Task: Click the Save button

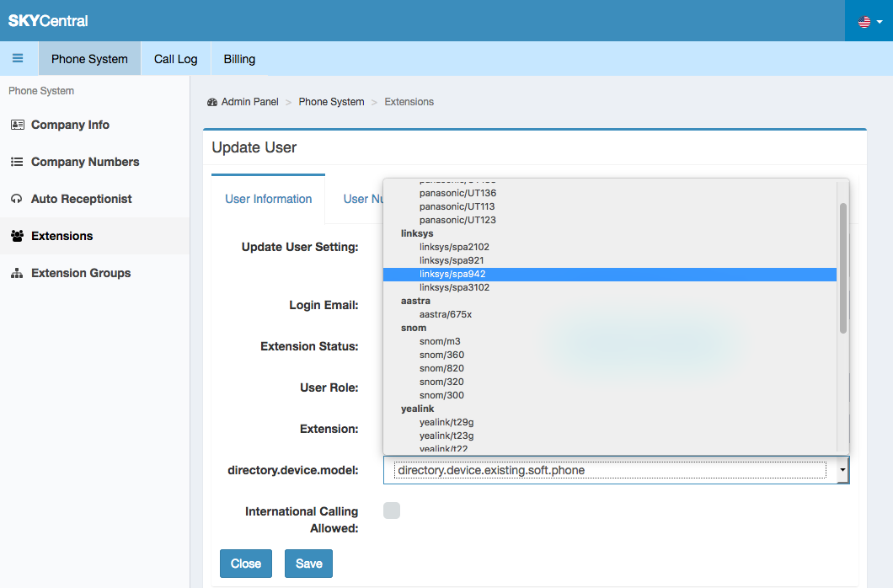Action: pyautogui.click(x=308, y=564)
